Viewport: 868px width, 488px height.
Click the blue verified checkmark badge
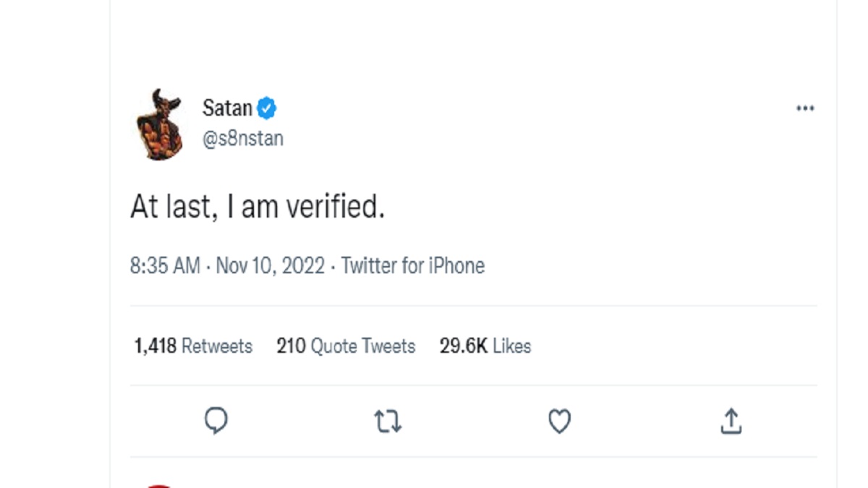[x=267, y=108]
